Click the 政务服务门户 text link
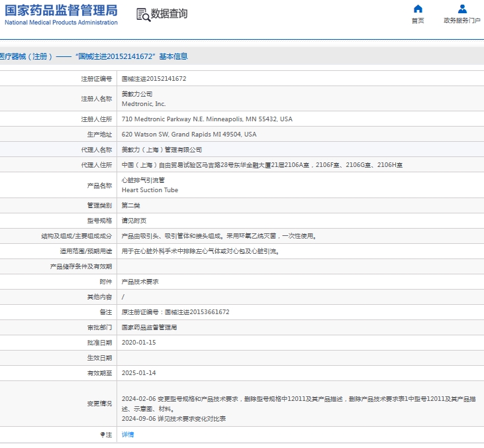 point(462,21)
